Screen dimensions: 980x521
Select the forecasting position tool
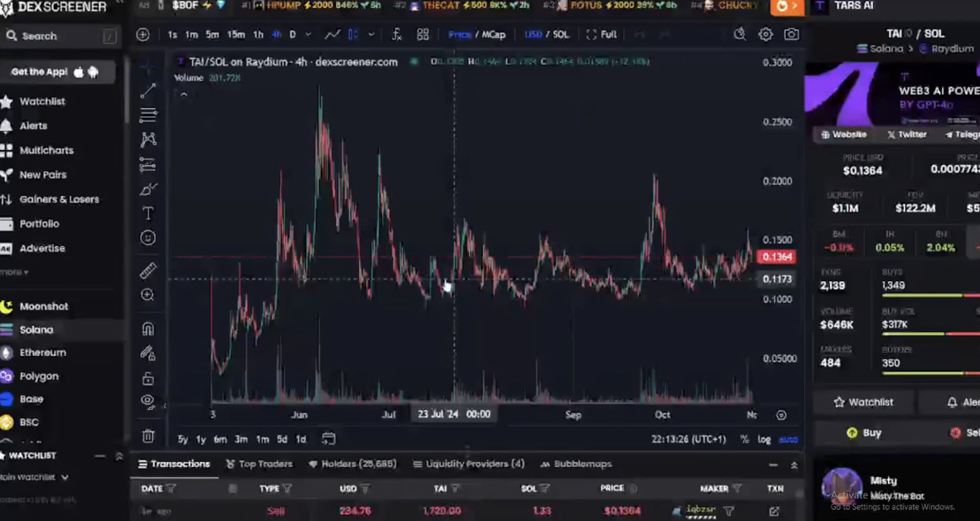[x=148, y=164]
